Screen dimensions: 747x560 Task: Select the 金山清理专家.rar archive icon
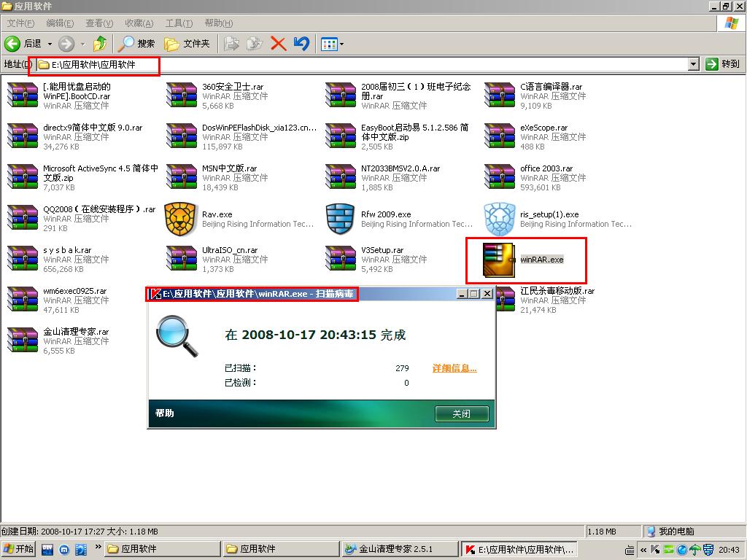23,341
